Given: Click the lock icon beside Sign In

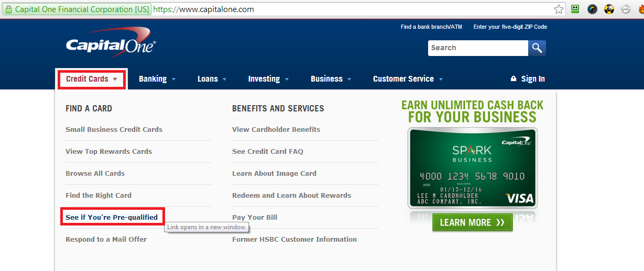Looking at the screenshot, I should tap(514, 78).
